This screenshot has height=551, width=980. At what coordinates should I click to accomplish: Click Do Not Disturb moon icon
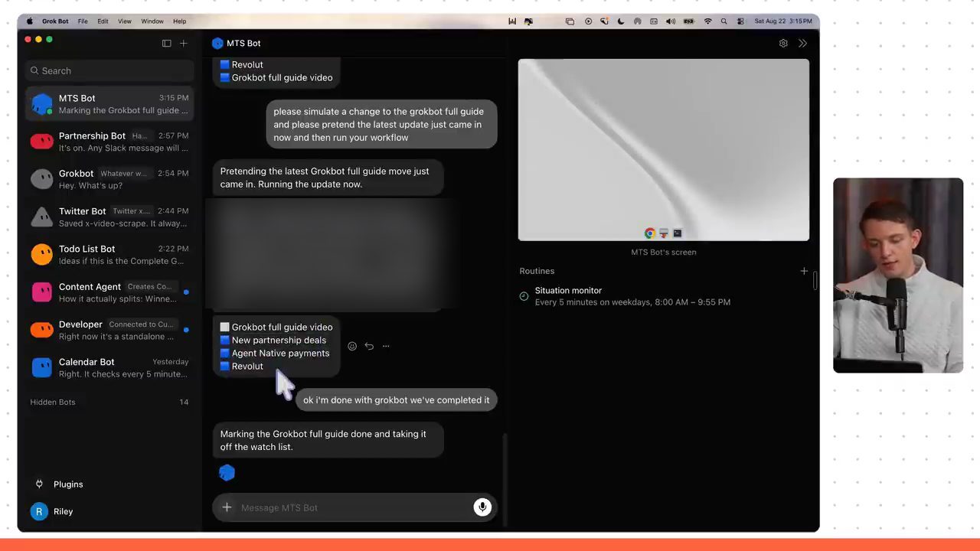pyautogui.click(x=621, y=21)
